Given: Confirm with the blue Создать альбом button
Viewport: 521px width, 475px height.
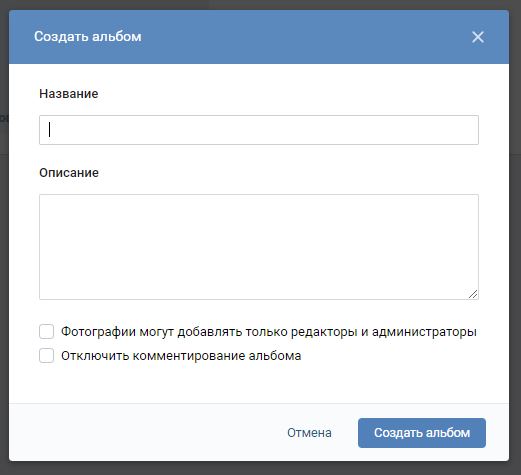Looking at the screenshot, I should 422,433.
